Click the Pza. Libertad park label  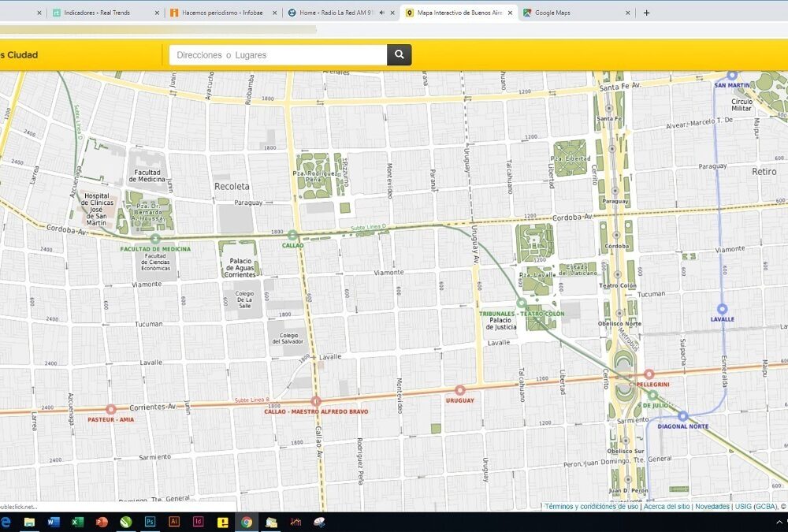[572, 158]
